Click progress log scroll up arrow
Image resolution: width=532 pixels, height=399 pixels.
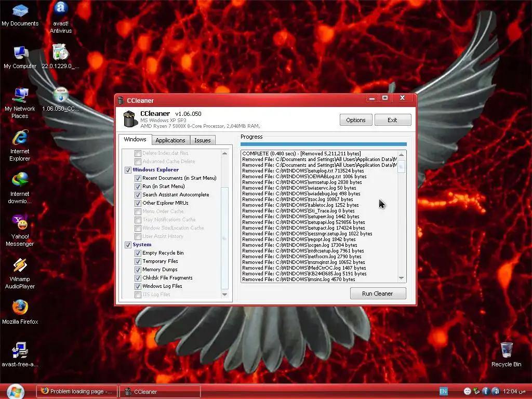[402, 155]
